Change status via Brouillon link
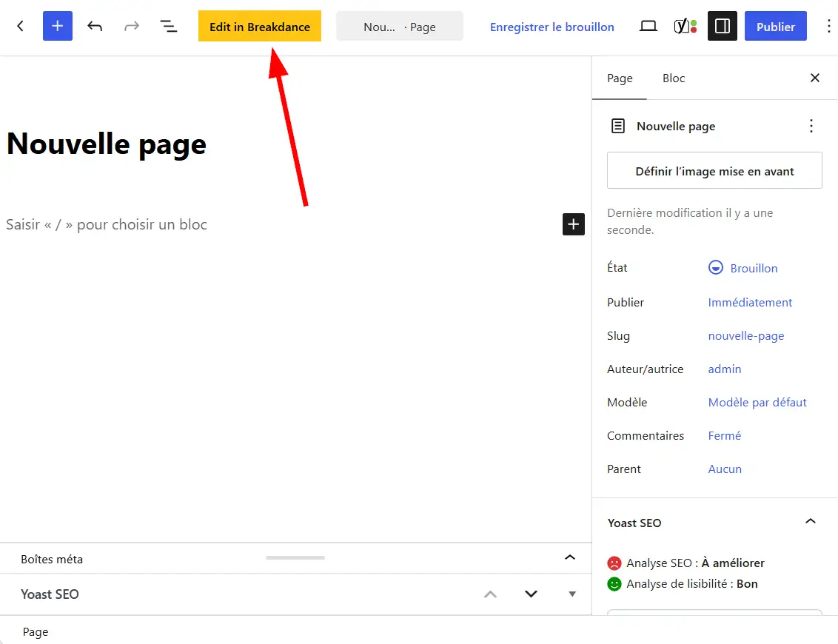This screenshot has height=644, width=838. [754, 268]
